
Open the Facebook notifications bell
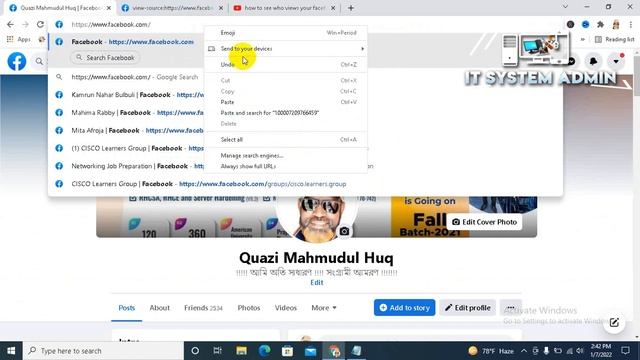[x=593, y=61]
